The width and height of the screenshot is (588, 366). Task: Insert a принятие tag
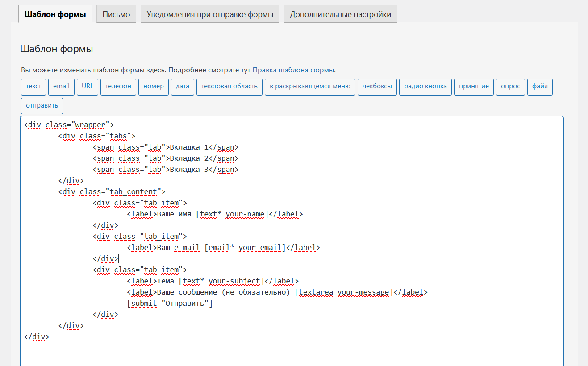[474, 87]
